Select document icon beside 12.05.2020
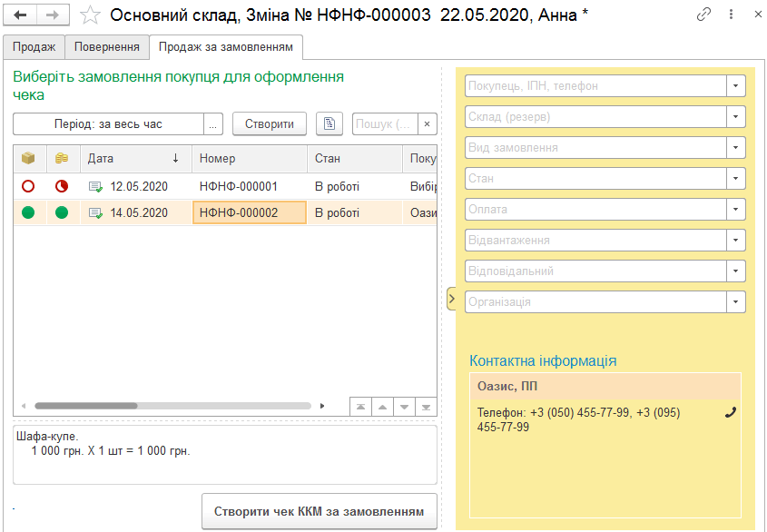The image size is (767, 532). tap(95, 186)
